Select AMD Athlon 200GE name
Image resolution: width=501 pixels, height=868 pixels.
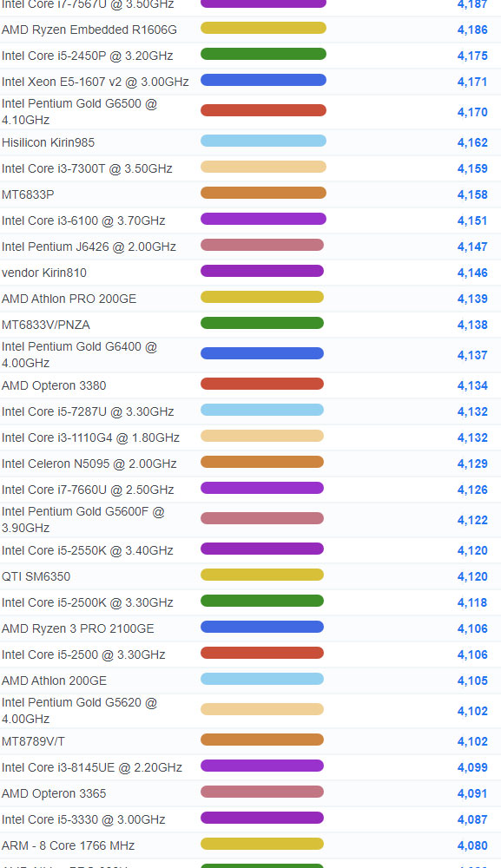click(x=54, y=681)
